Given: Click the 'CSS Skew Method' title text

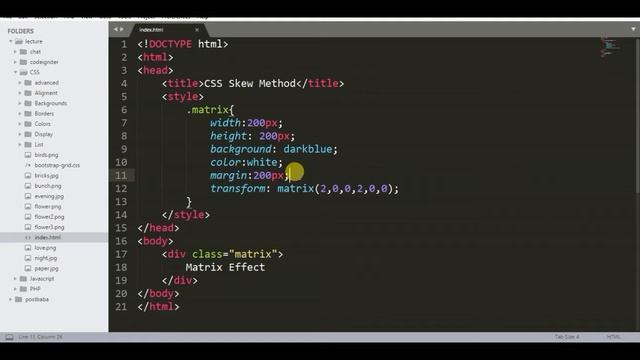Looking at the screenshot, I should tap(250, 83).
